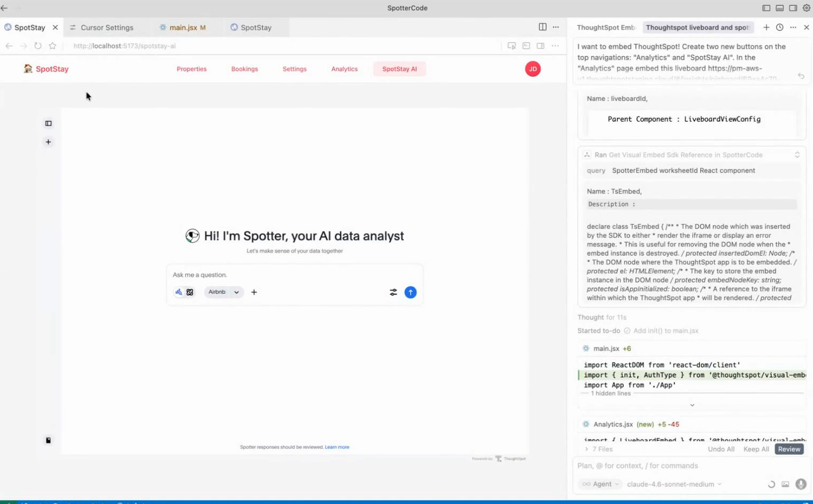Reload the localhost browser preview page
The width and height of the screenshot is (813, 504).
38,46
